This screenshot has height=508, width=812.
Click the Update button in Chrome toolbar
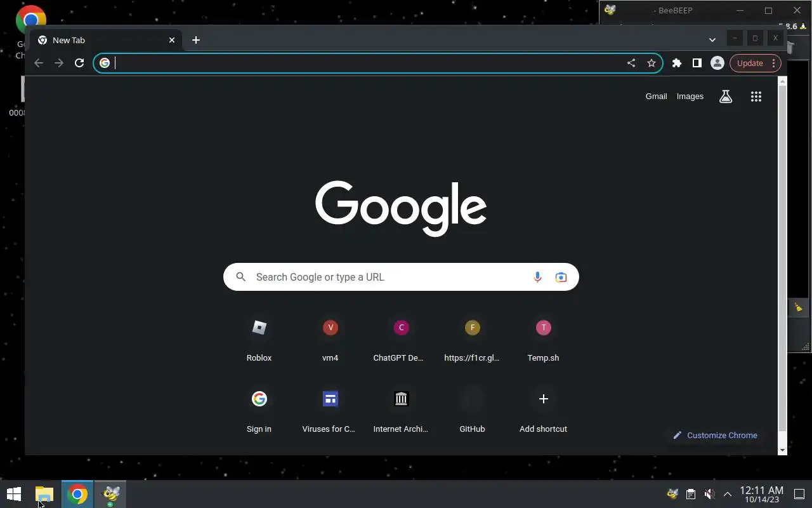(x=750, y=63)
